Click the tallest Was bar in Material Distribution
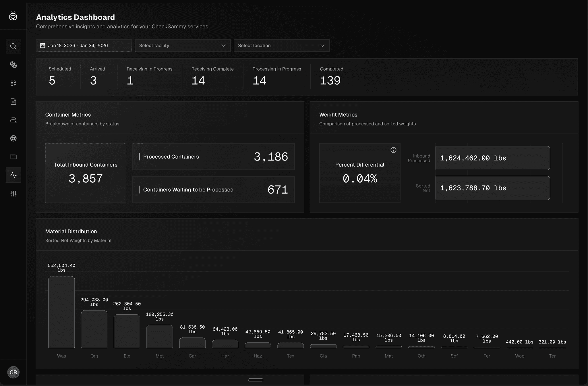Viewport: 588px width, 386px height. (x=61, y=312)
